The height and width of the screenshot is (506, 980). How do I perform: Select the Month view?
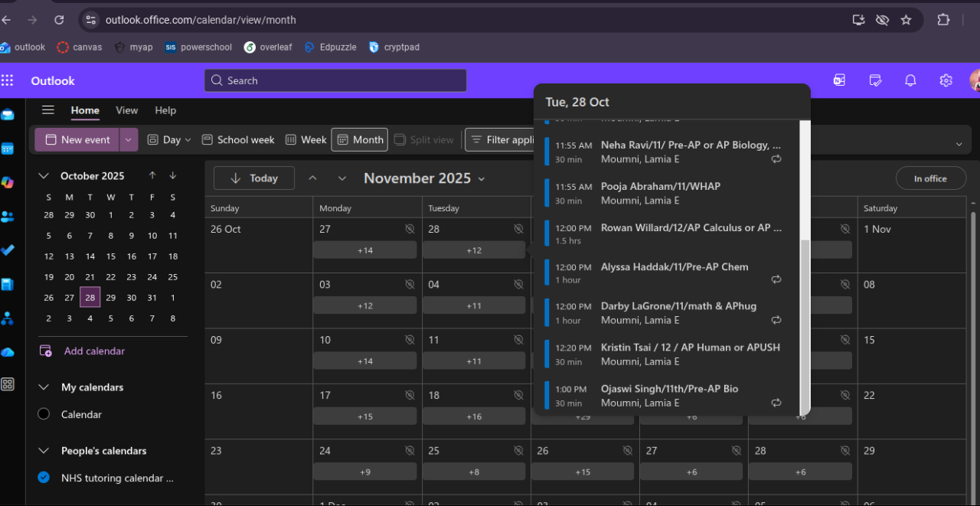pos(360,140)
